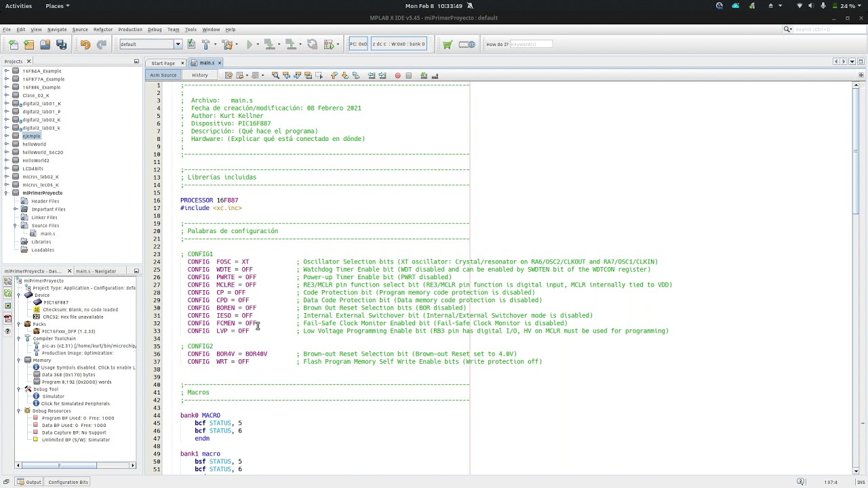Image resolution: width=868 pixels, height=488 pixels.
Task: Expand the Important Files folder
Action: point(15,209)
